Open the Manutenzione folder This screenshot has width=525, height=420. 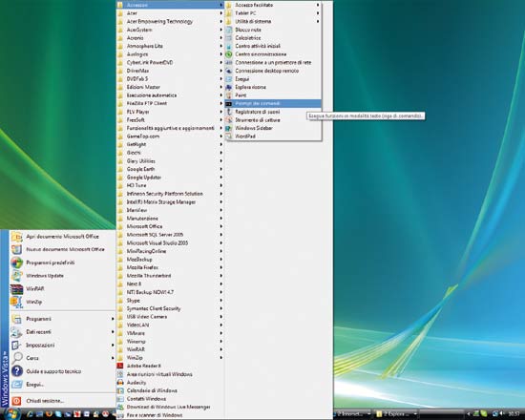pyautogui.click(x=170, y=219)
